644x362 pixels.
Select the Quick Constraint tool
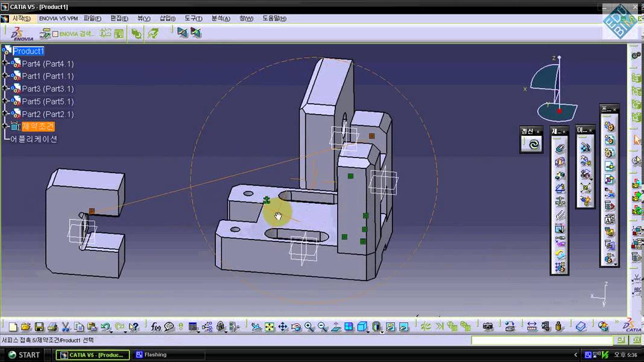tap(560, 229)
